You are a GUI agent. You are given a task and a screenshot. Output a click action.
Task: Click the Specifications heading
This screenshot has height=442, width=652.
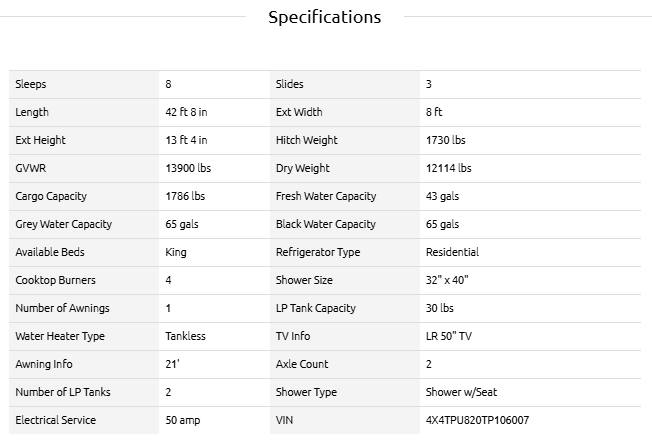(x=325, y=17)
